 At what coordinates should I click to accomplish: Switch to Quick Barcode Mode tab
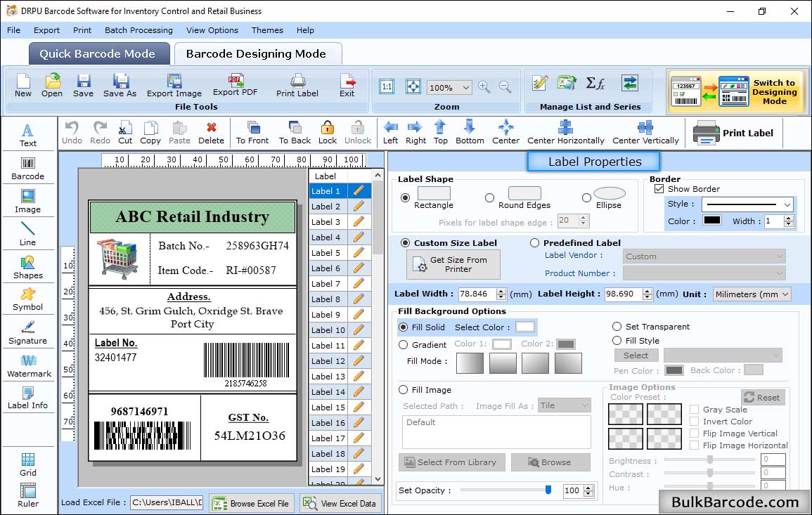coord(99,53)
